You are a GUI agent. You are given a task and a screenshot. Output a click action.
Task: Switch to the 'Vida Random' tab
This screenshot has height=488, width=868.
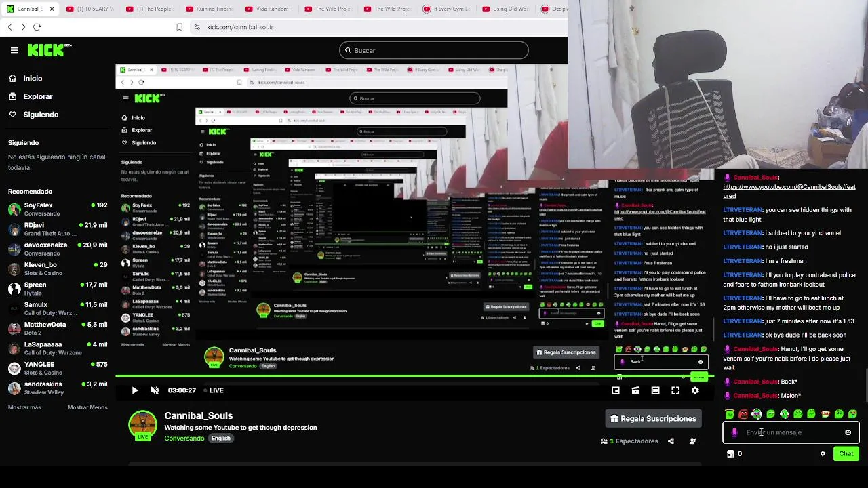pyautogui.click(x=269, y=9)
